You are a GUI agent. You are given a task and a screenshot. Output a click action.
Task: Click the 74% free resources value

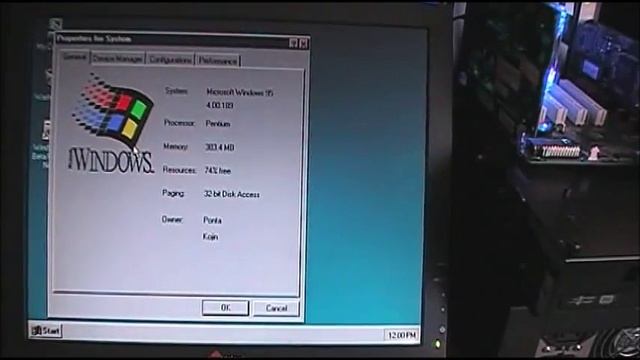point(217,171)
